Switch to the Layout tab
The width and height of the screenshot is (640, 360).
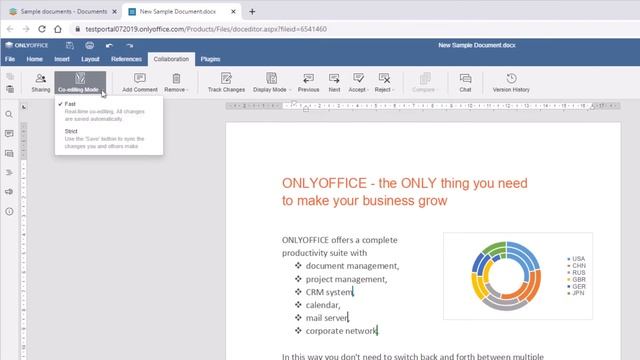pyautogui.click(x=90, y=59)
